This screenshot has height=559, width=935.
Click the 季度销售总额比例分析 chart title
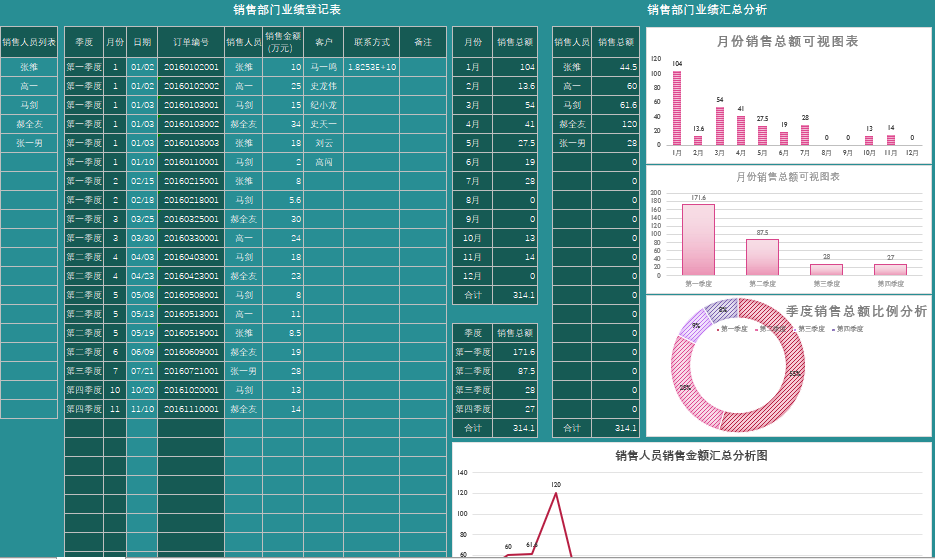(x=856, y=311)
